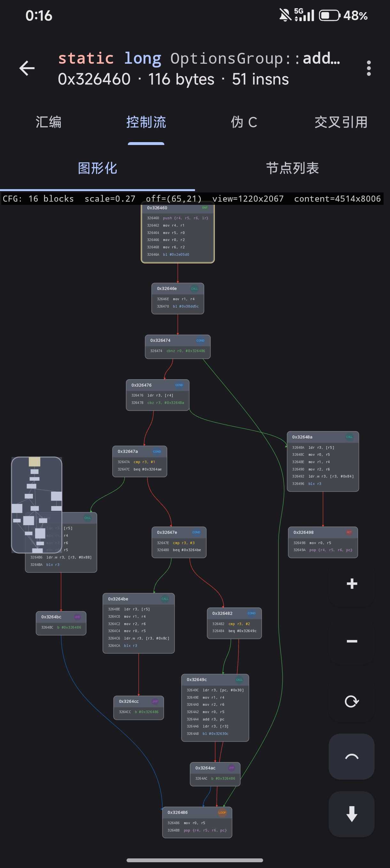Select block 0x32646e

tap(178, 299)
